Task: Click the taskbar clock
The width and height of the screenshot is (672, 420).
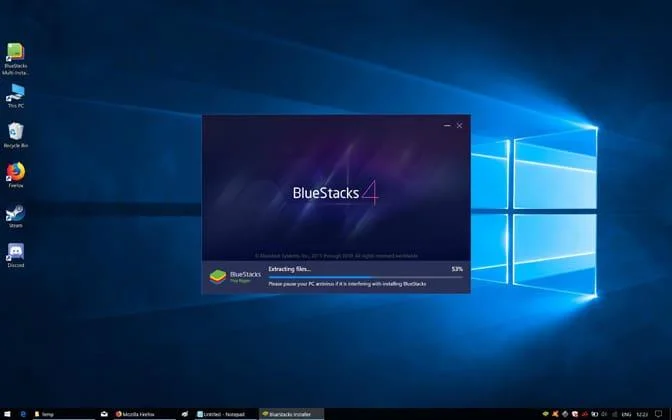Action: pyautogui.click(x=642, y=414)
